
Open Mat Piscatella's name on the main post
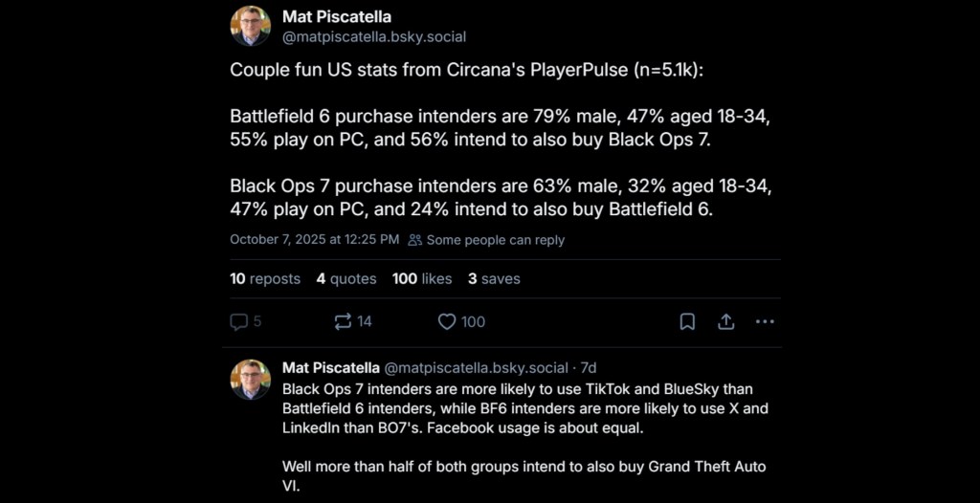click(x=337, y=17)
